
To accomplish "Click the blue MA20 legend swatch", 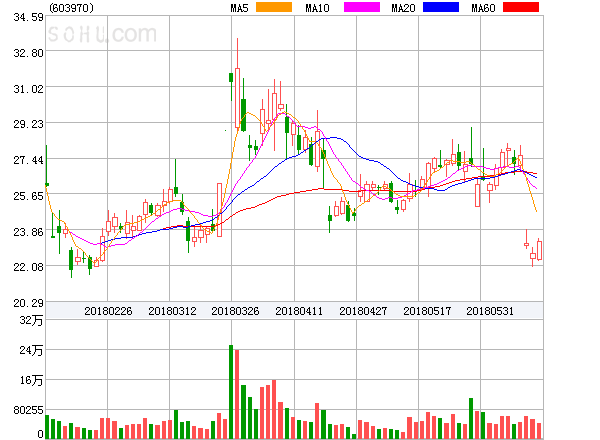I will [441, 7].
